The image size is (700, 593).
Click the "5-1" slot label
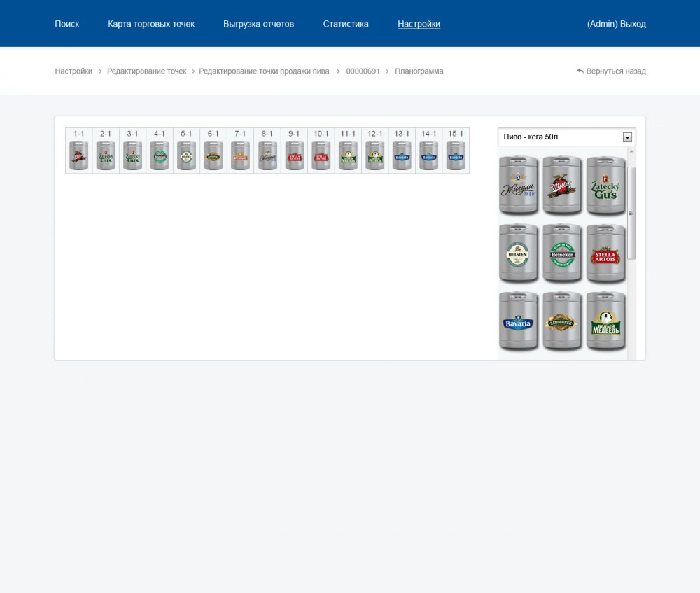click(x=187, y=134)
